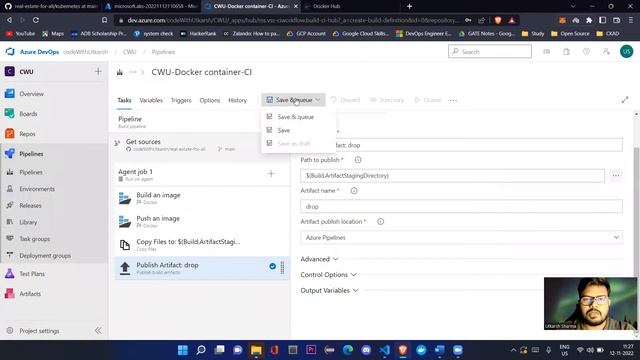Collapse the left navigation sidebar
Screen dimensions: 640x360
click(x=98, y=331)
